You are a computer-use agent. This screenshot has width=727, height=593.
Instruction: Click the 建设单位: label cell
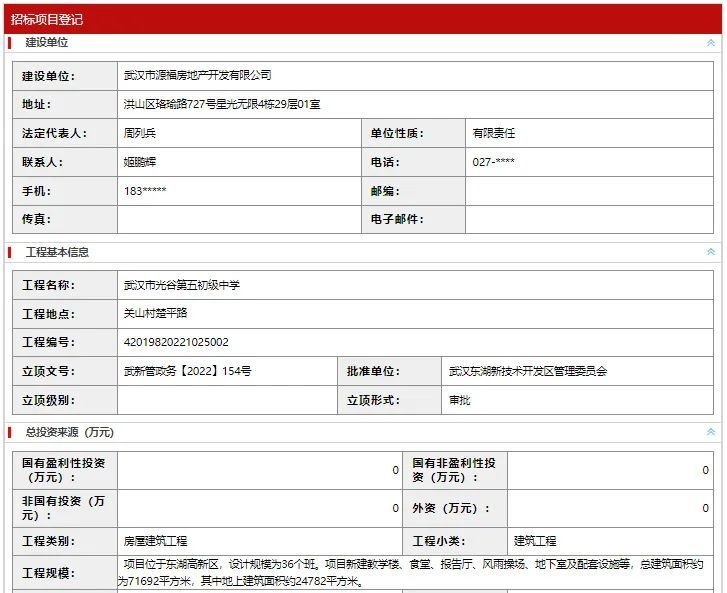pyautogui.click(x=65, y=76)
